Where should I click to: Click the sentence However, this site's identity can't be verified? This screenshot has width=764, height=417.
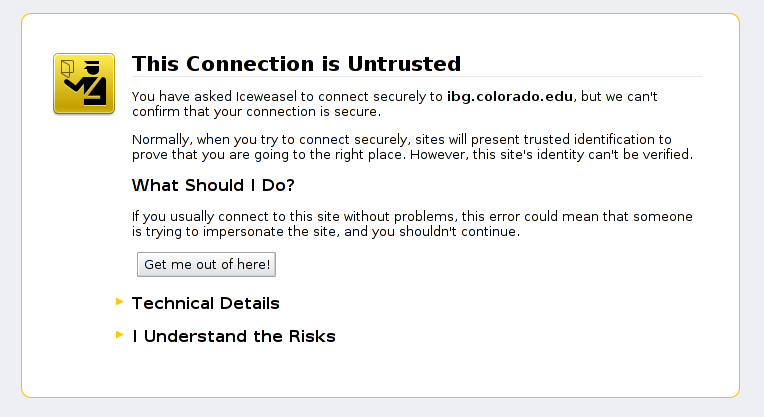click(x=551, y=154)
